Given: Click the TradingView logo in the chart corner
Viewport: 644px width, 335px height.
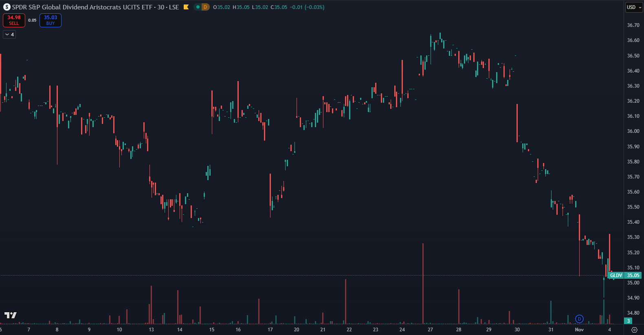Looking at the screenshot, I should click(10, 315).
